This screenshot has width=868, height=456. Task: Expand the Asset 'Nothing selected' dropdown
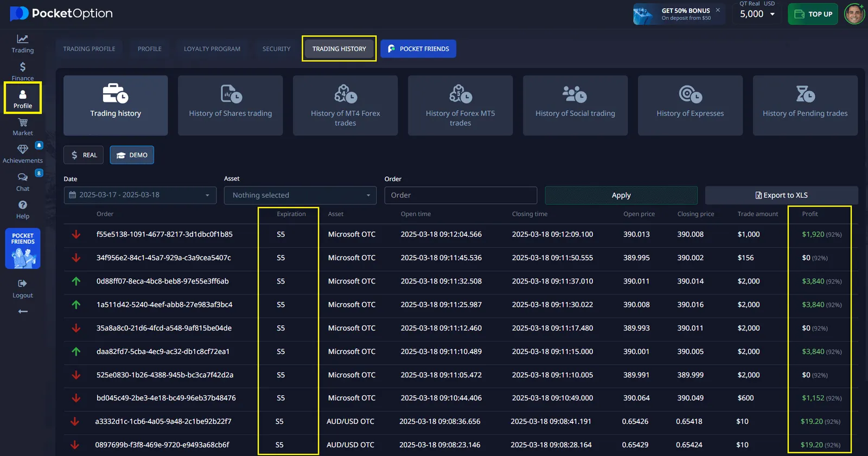point(300,195)
